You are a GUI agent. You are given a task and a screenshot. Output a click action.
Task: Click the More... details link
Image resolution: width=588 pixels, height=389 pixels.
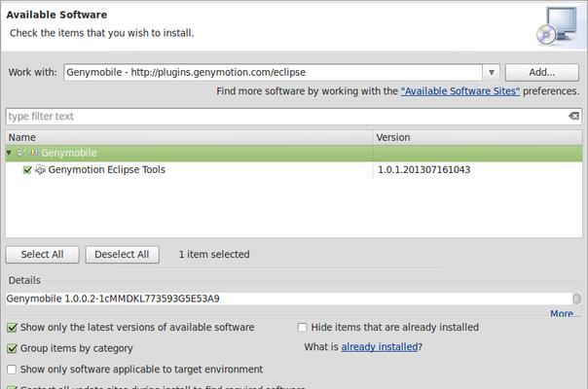point(566,314)
